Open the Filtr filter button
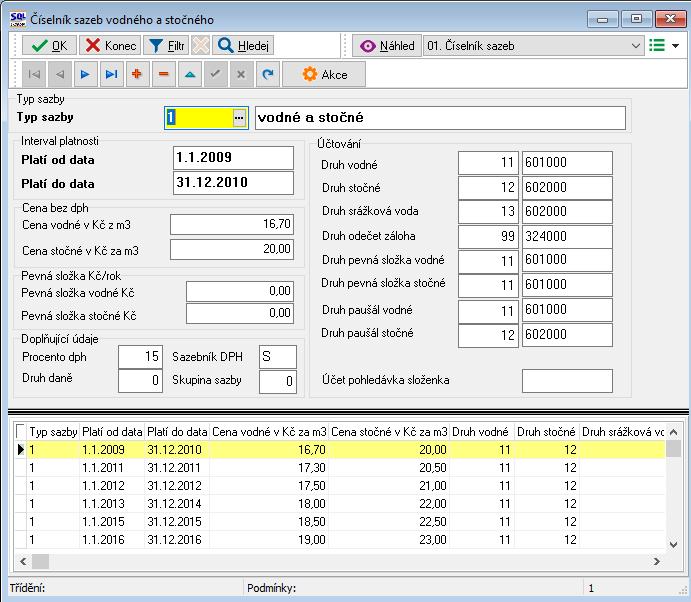Screen dimensions: 691x602 pyautogui.click(x=167, y=45)
